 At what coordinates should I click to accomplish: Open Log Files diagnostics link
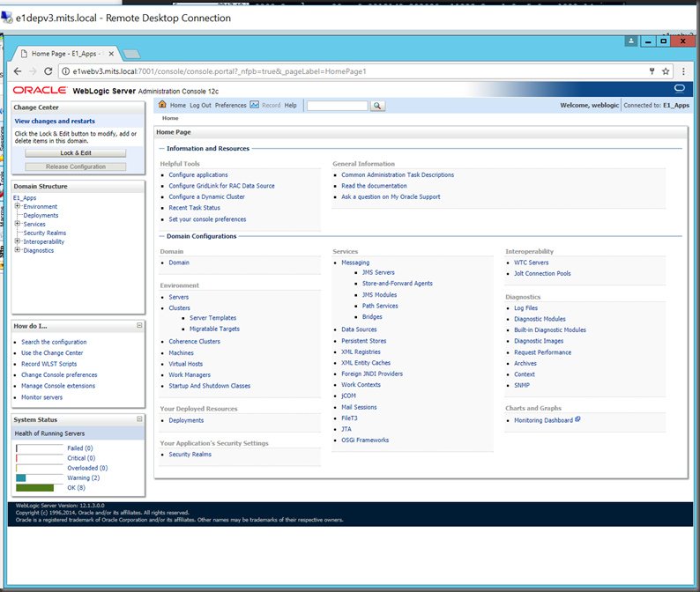pos(526,307)
